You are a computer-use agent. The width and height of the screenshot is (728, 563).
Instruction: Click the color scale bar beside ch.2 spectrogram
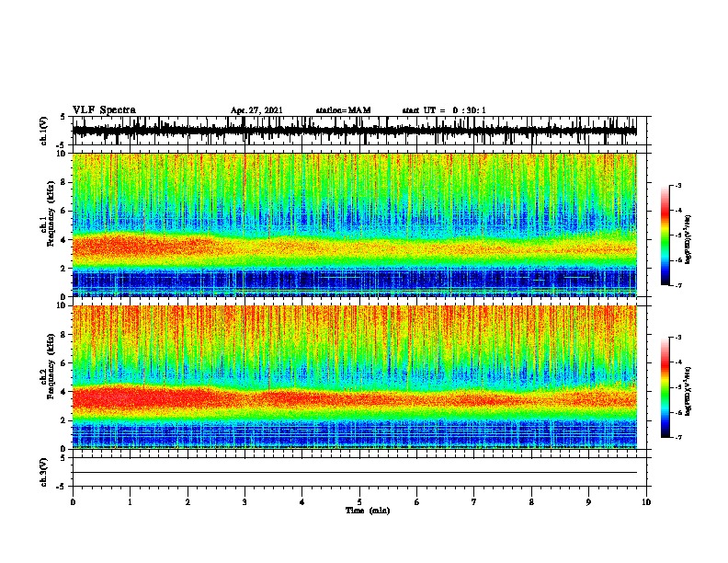coord(665,387)
